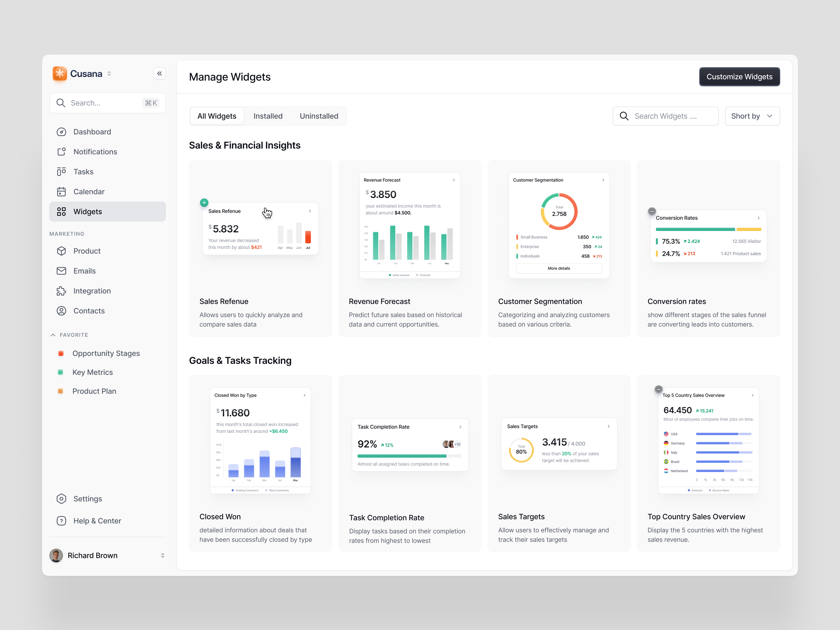Open Tasks via its sidebar icon
The width and height of the screenshot is (840, 630).
(61, 172)
